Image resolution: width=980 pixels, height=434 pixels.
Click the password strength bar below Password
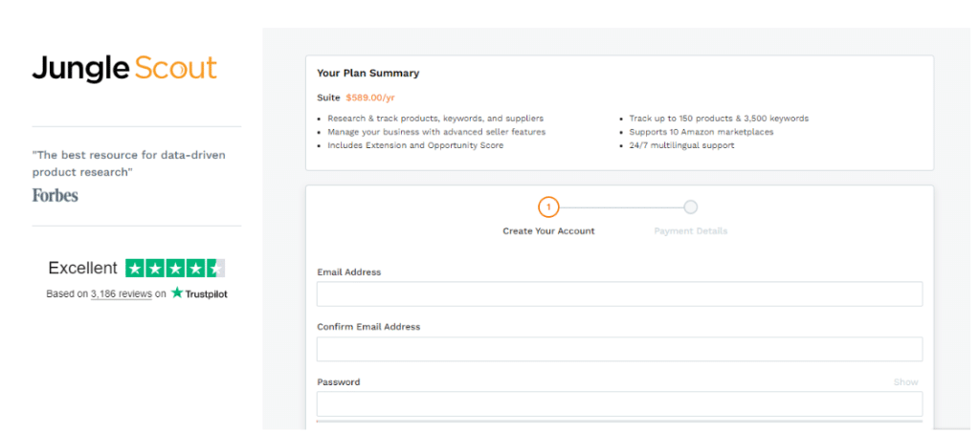click(619, 421)
